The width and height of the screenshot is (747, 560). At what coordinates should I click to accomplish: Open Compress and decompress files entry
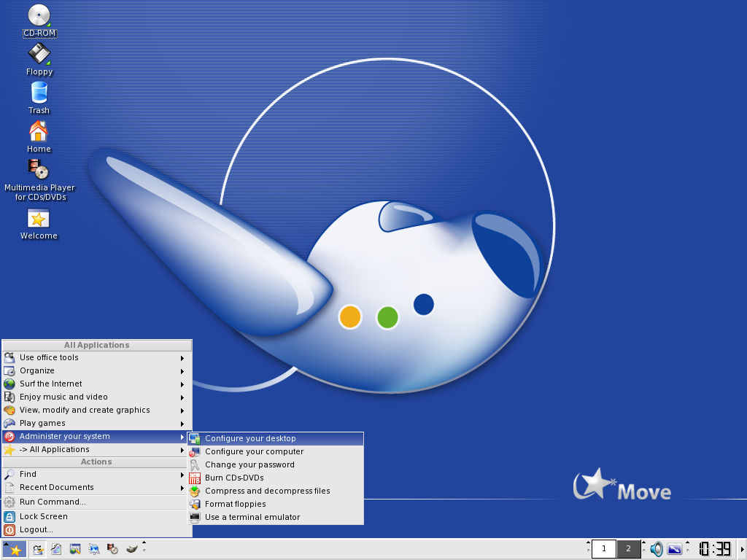(276, 491)
